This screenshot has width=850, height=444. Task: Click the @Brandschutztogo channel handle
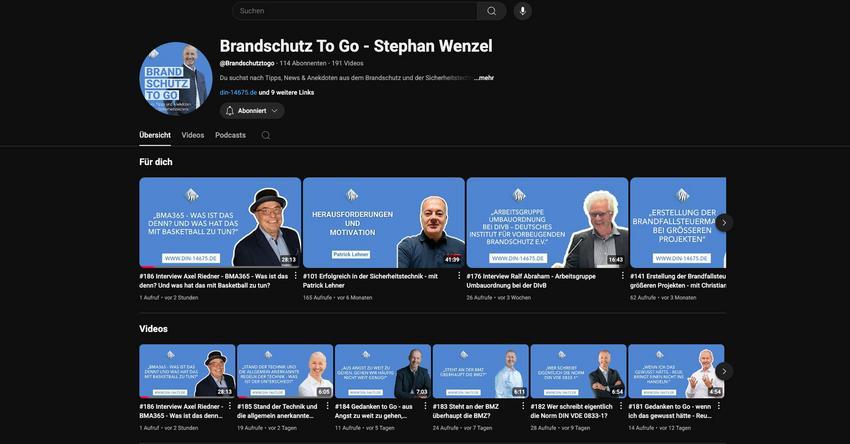coord(247,63)
